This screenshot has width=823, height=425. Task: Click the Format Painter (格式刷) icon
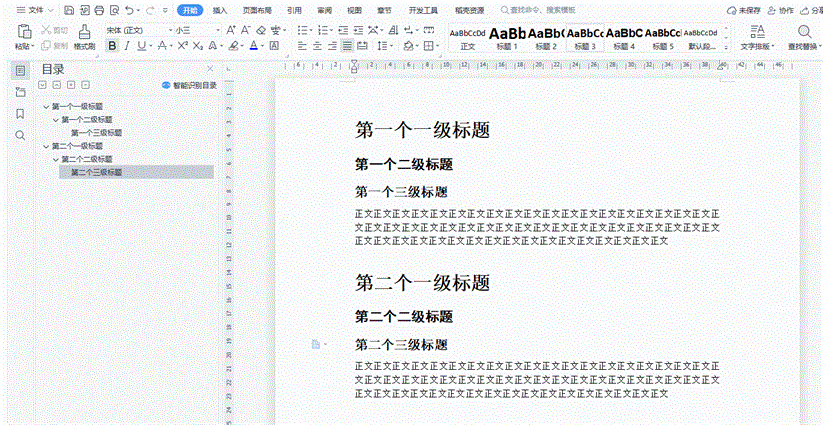(84, 31)
